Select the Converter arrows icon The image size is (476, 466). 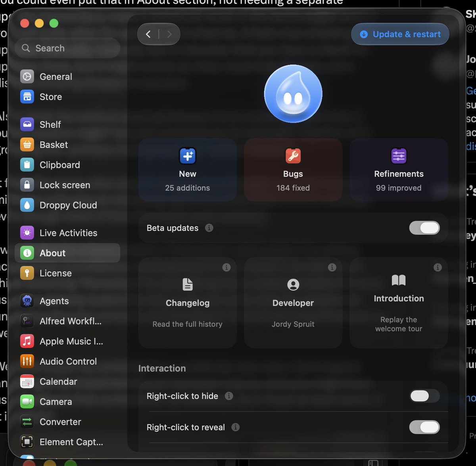pyautogui.click(x=27, y=422)
